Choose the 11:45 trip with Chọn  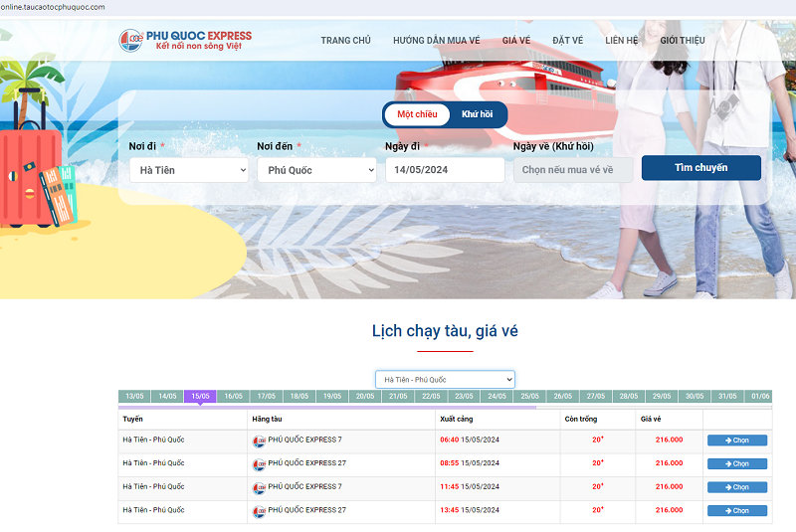pyautogui.click(x=737, y=487)
